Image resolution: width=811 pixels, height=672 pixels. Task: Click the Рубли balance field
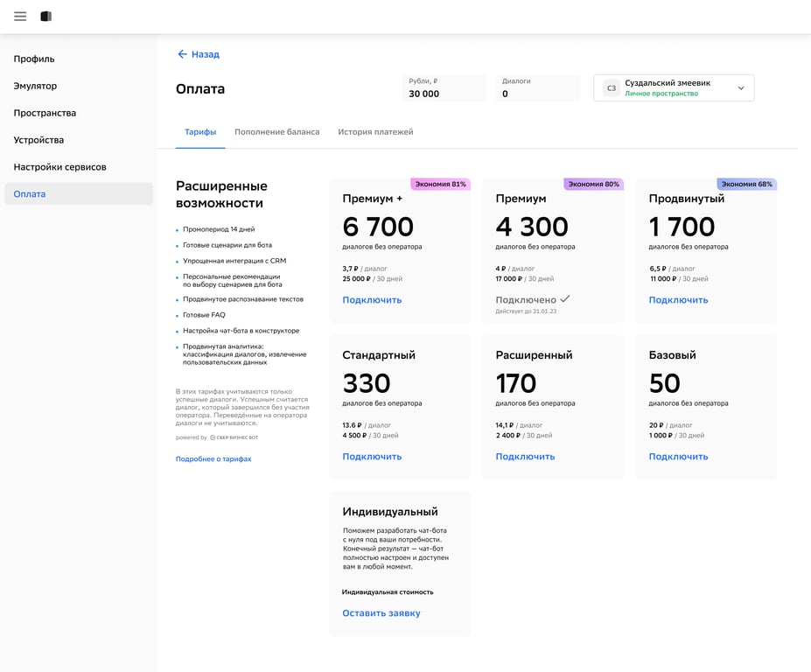point(444,87)
